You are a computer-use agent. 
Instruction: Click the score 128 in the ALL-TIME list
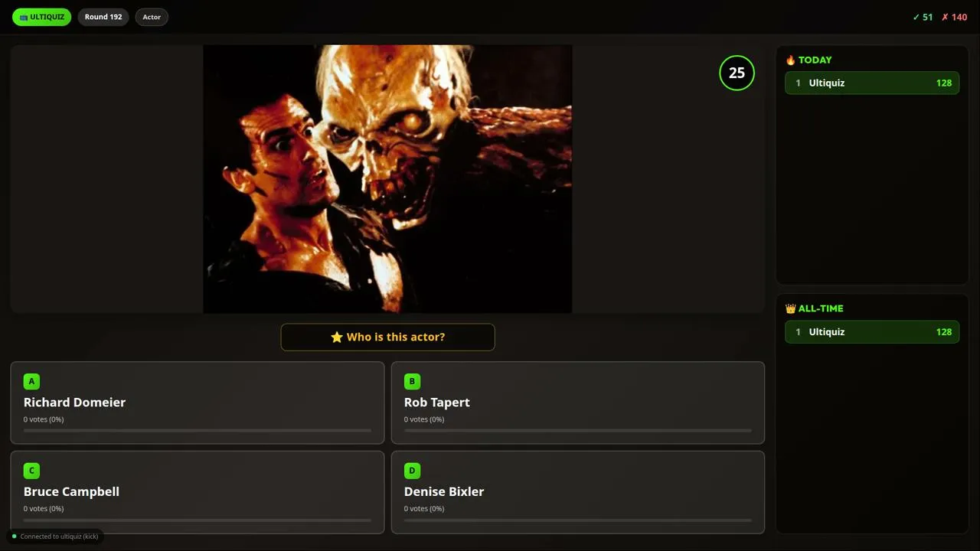pyautogui.click(x=944, y=331)
